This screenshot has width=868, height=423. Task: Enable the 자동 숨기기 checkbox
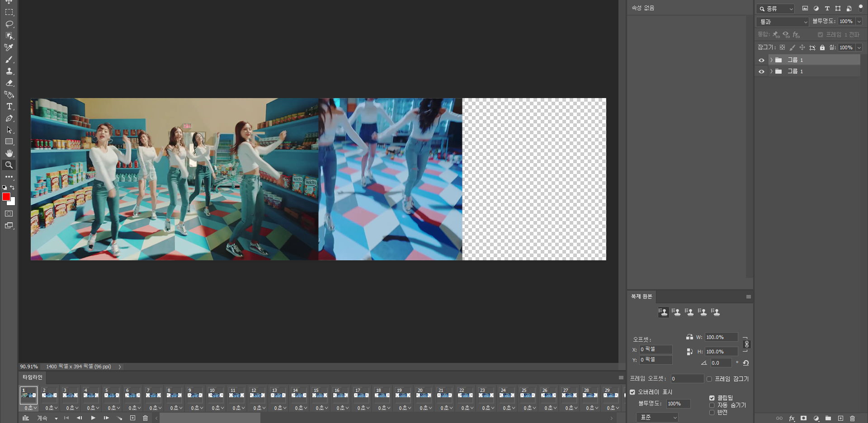[712, 405]
